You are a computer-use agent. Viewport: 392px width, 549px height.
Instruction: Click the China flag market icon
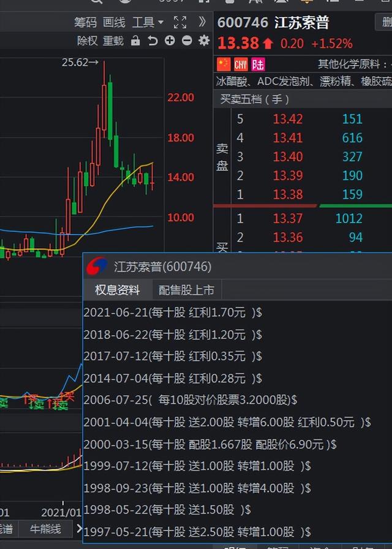[224, 64]
